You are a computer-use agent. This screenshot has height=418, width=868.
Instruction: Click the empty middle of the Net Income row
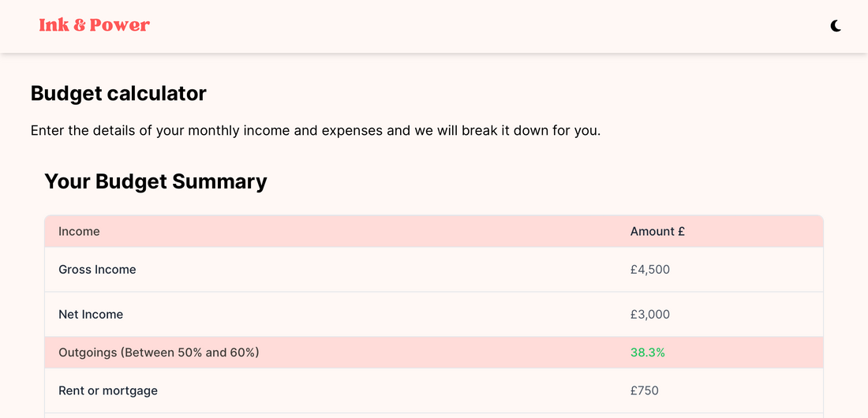click(x=379, y=315)
